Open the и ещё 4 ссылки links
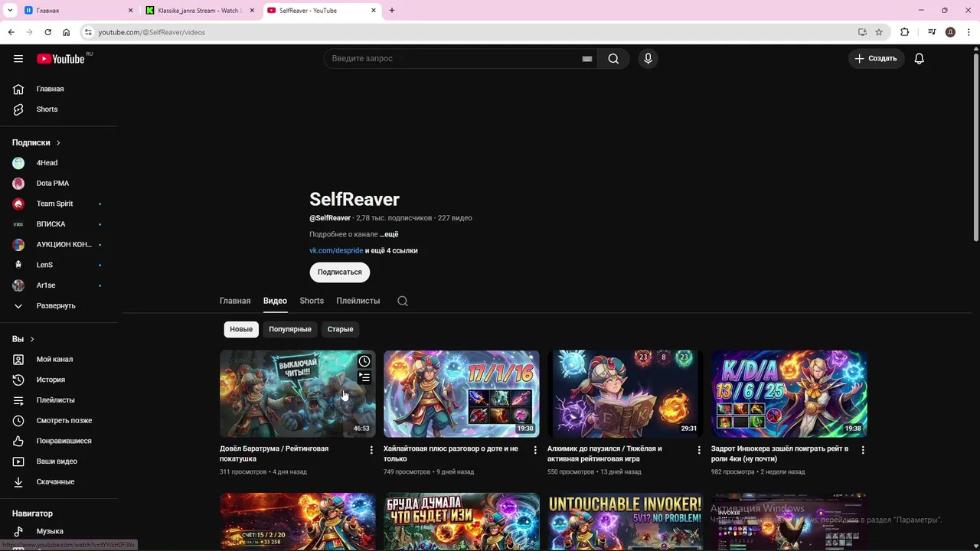 click(391, 250)
